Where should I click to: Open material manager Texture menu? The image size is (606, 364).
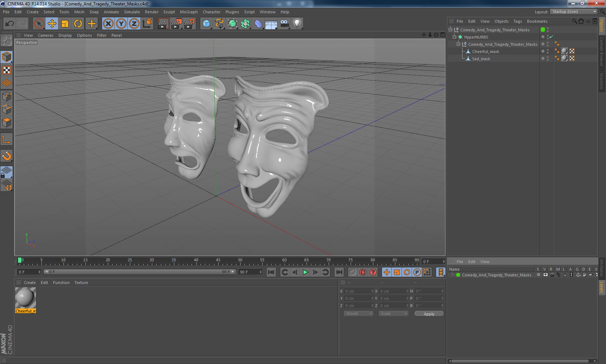coord(81,283)
